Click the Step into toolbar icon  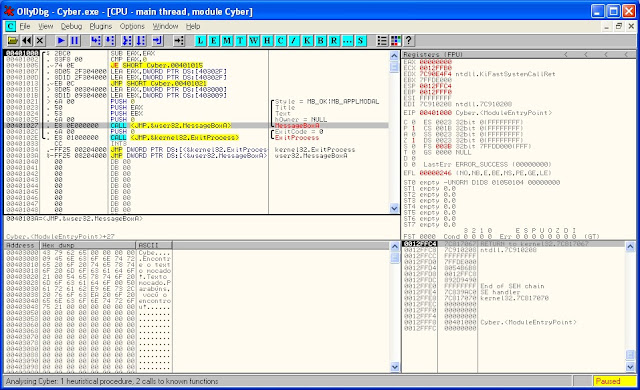tap(96, 40)
